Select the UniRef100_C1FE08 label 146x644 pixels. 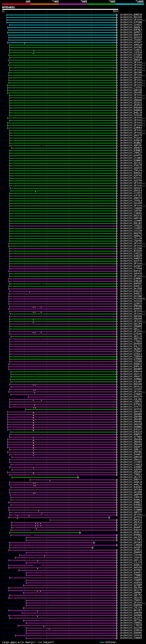coord(131,52)
